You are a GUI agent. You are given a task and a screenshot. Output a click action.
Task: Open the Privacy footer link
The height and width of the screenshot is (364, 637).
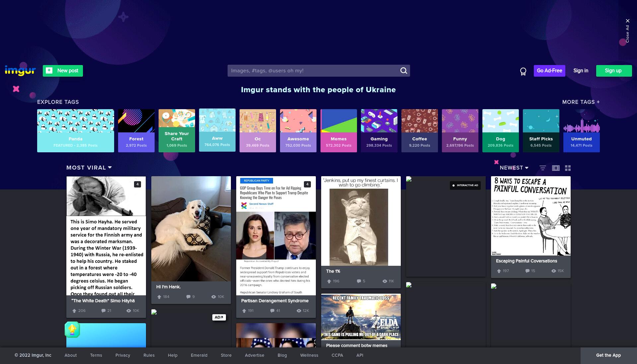pyautogui.click(x=123, y=355)
